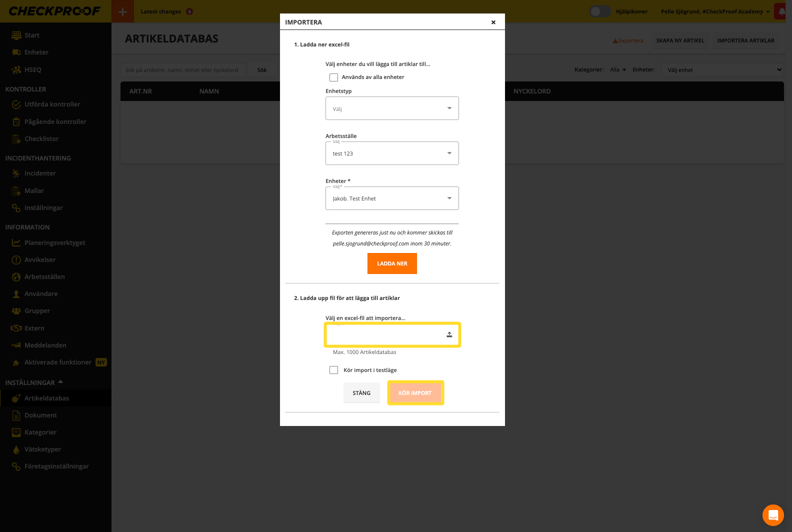Viewport: 792px width, 532px height.
Task: Toggle the Hjälpikoner switch
Action: (599, 11)
